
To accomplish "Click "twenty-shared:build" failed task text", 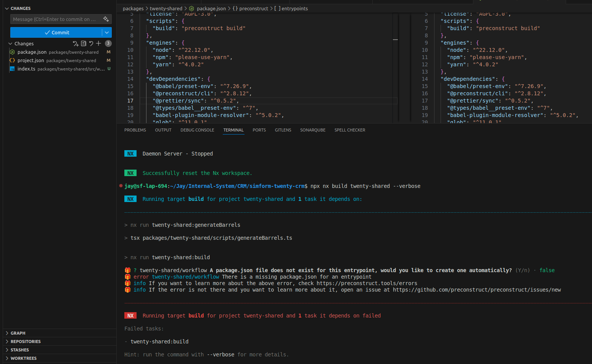I will 159,342.
